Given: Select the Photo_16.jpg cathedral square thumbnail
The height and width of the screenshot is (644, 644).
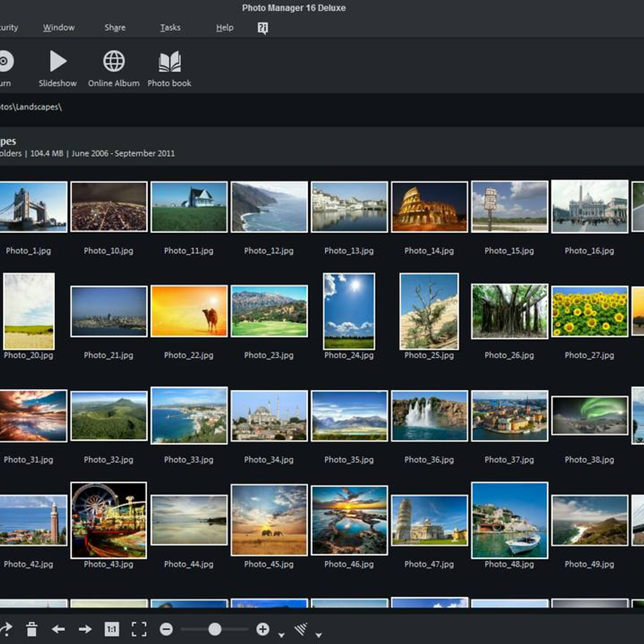Looking at the screenshot, I should (x=590, y=206).
